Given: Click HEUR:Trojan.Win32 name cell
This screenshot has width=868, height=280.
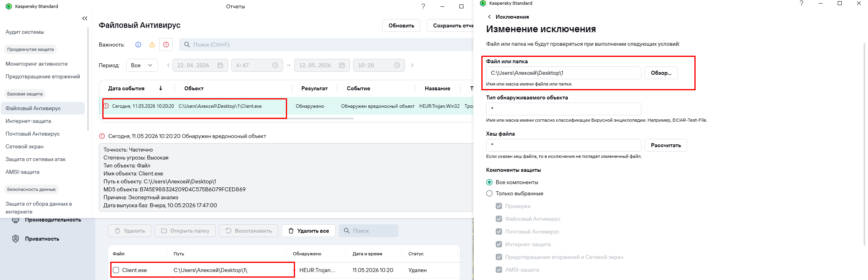Looking at the screenshot, I should coord(439,106).
